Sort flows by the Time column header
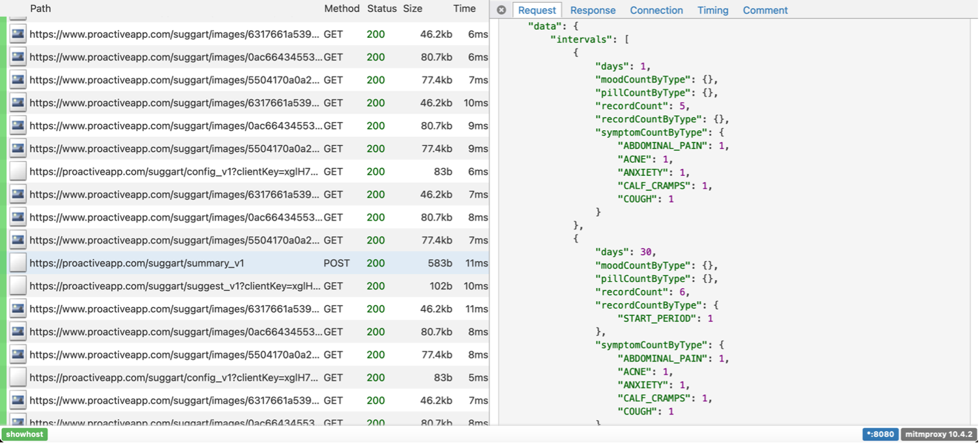 click(x=464, y=9)
